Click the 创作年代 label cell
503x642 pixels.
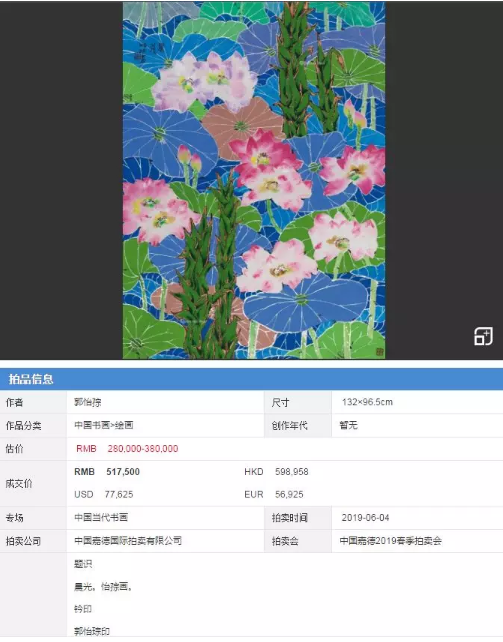pyautogui.click(x=298, y=426)
